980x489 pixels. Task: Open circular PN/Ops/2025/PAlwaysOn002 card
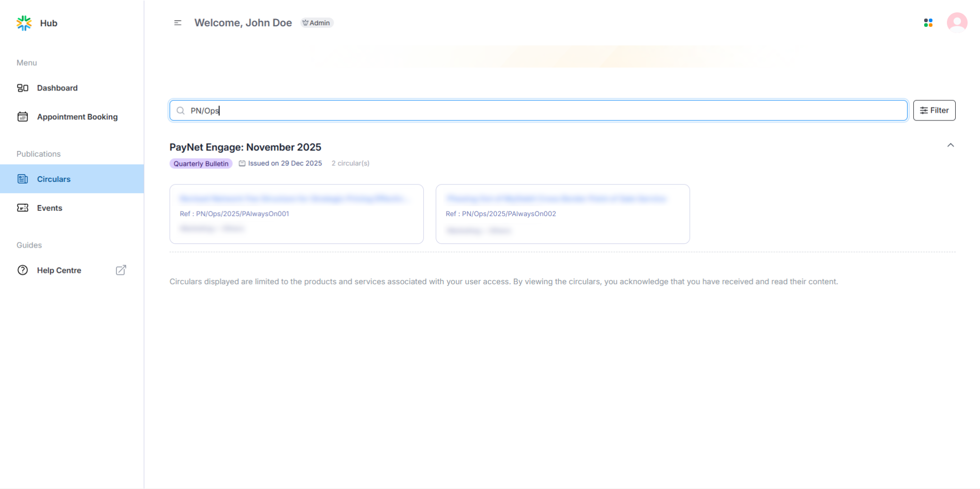[x=562, y=214]
